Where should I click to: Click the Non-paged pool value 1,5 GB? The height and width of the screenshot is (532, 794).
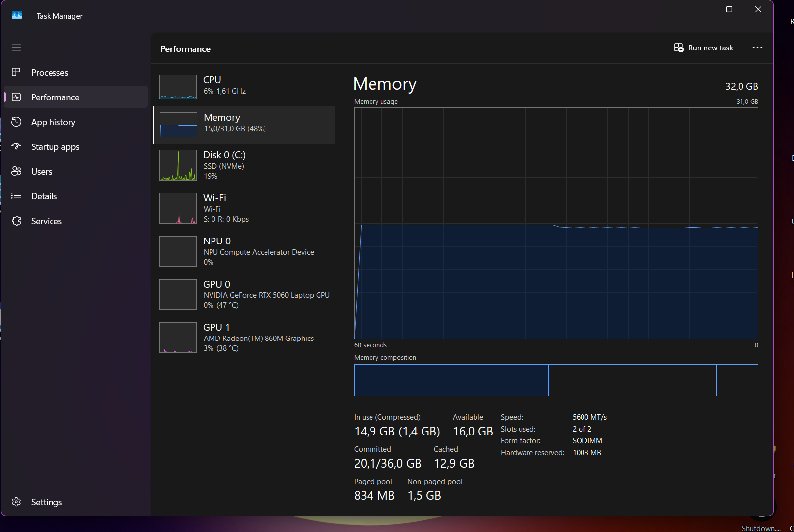pyautogui.click(x=424, y=496)
